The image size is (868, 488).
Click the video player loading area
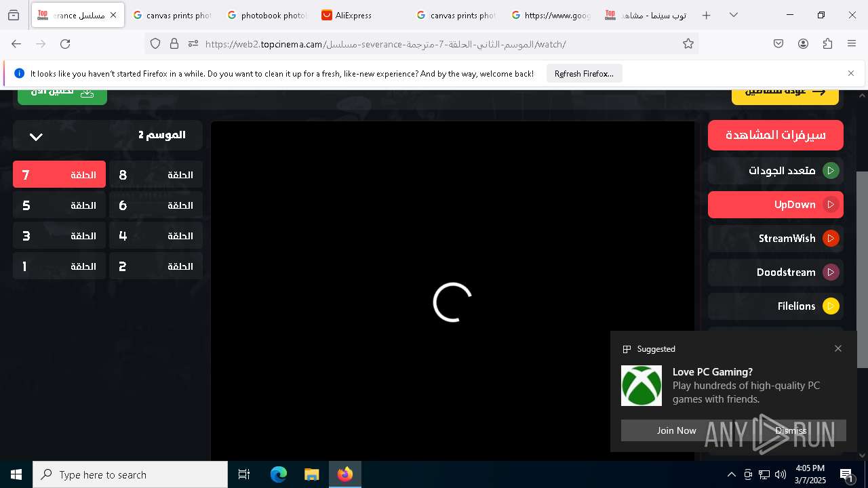(x=452, y=291)
